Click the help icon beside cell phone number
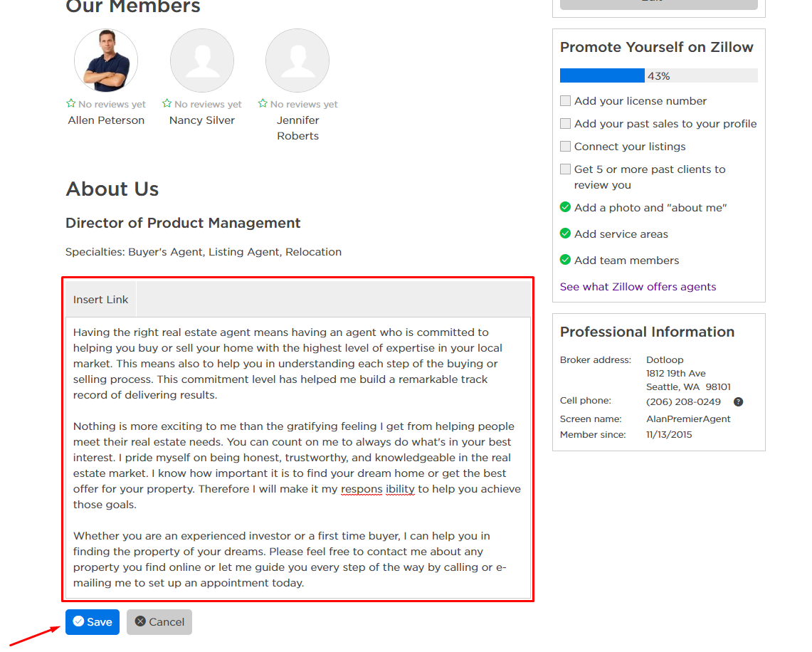 738,402
